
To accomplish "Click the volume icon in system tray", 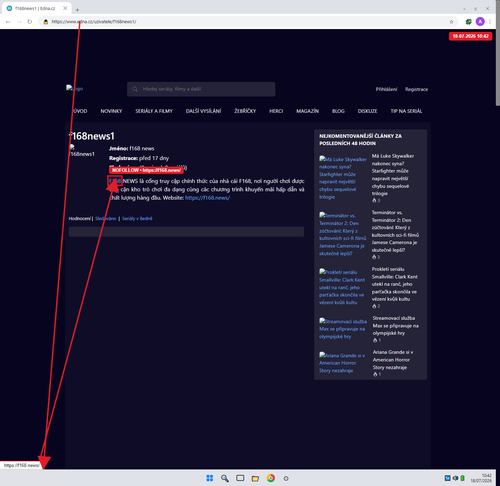I will coord(455,478).
